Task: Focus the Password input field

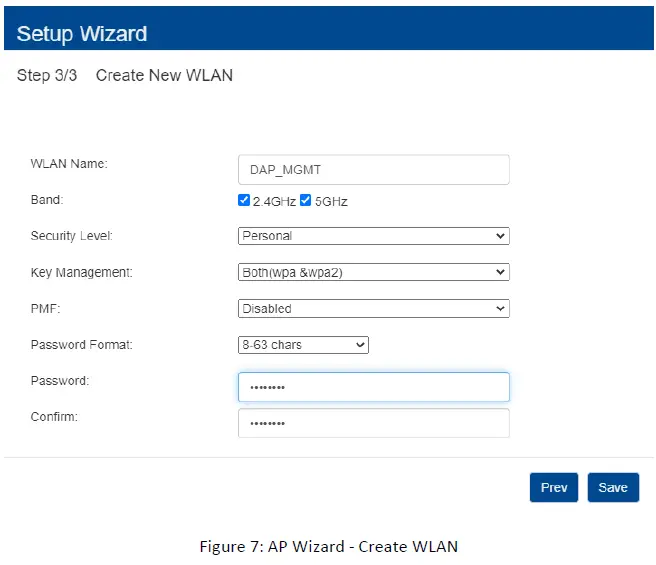Action: 373,387
